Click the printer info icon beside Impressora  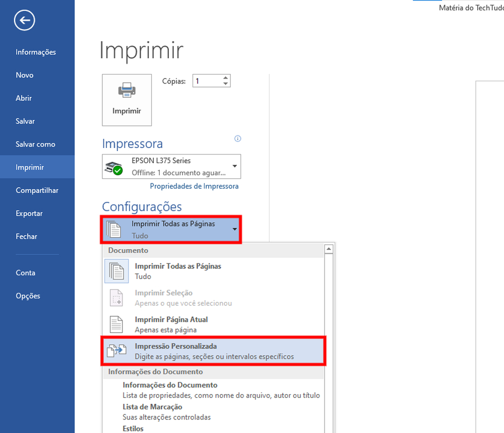pyautogui.click(x=238, y=139)
